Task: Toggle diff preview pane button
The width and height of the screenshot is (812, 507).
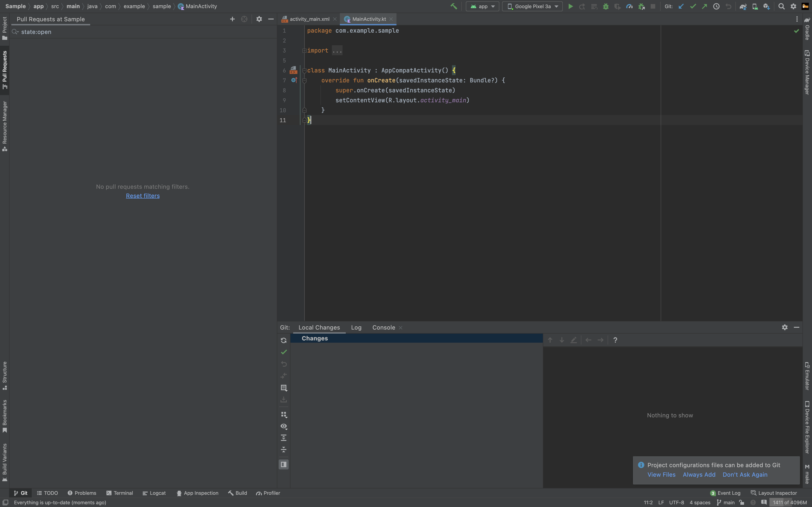Action: coord(283,464)
